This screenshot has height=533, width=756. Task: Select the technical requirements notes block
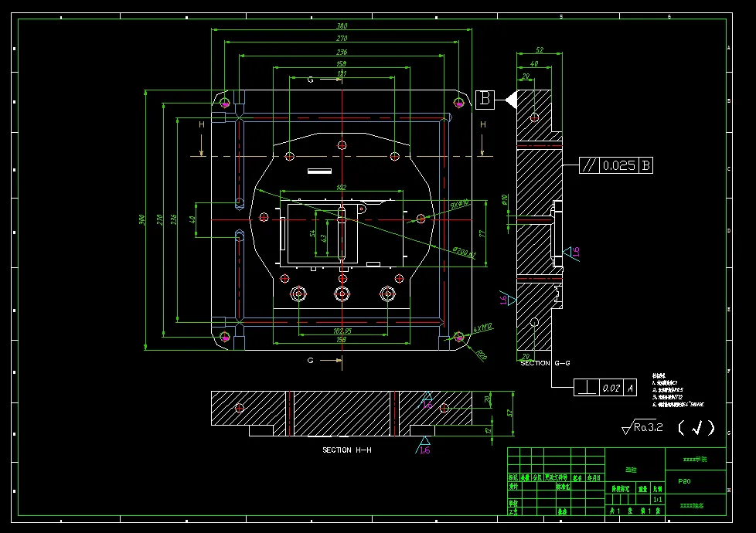[x=678, y=390]
